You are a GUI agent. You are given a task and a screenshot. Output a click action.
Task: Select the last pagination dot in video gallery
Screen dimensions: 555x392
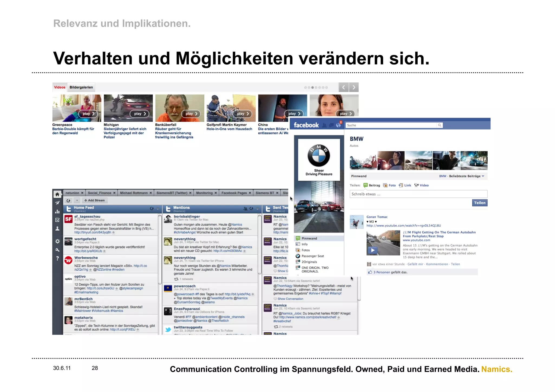pyautogui.click(x=327, y=88)
